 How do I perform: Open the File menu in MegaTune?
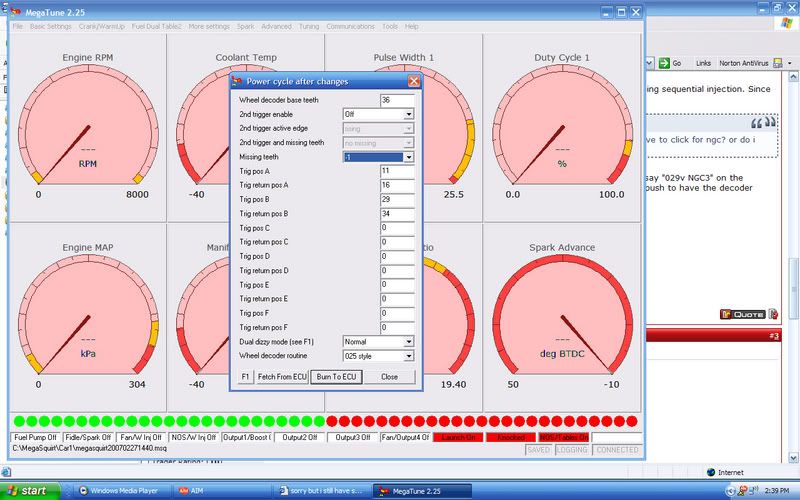point(18,27)
